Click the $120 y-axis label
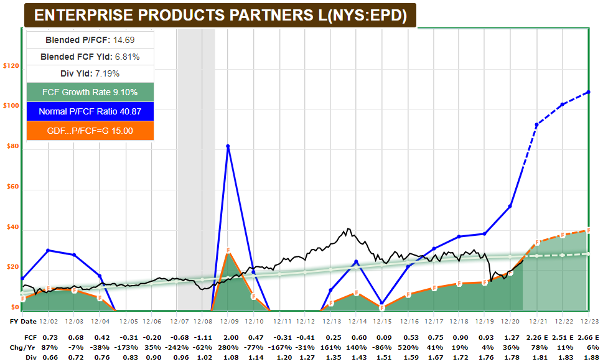This screenshot has width=603, height=364. pyautogui.click(x=11, y=66)
